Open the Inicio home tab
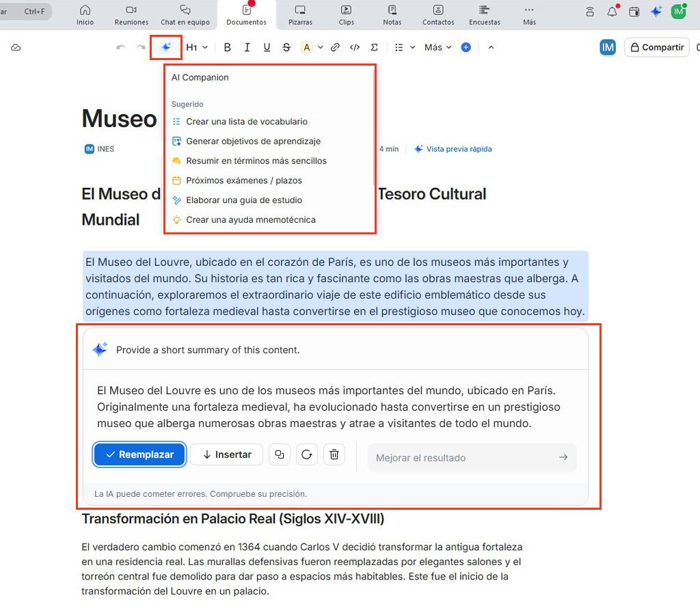Image resolution: width=700 pixels, height=615 pixels. click(x=85, y=15)
